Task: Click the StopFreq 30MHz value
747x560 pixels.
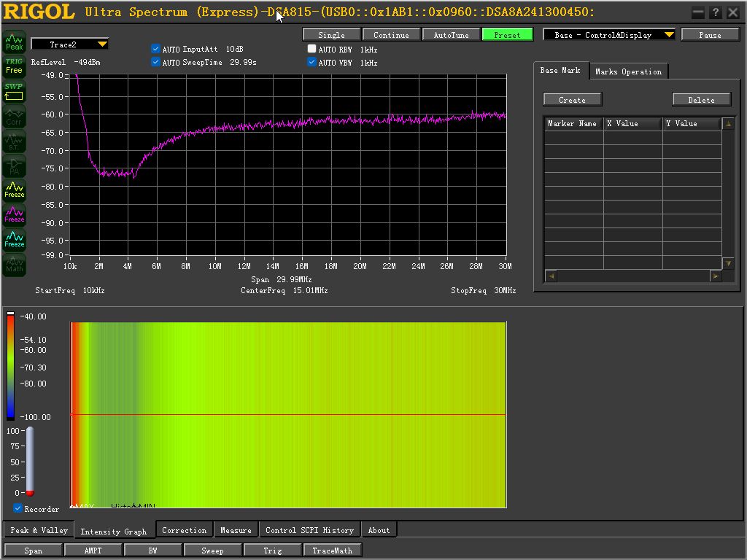Action: click(505, 290)
